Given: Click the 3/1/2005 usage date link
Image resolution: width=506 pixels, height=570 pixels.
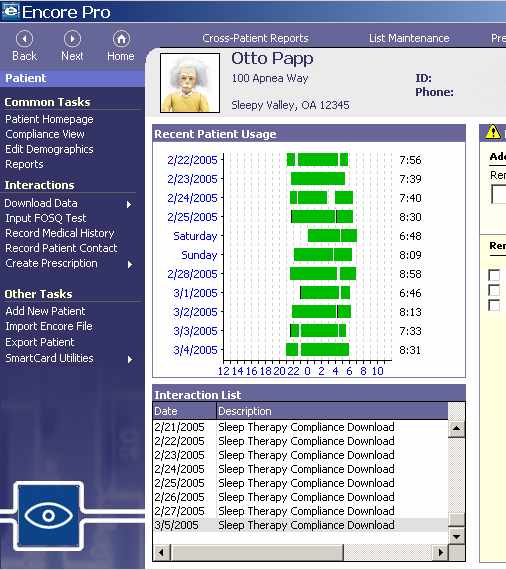Looking at the screenshot, I should tap(195, 293).
